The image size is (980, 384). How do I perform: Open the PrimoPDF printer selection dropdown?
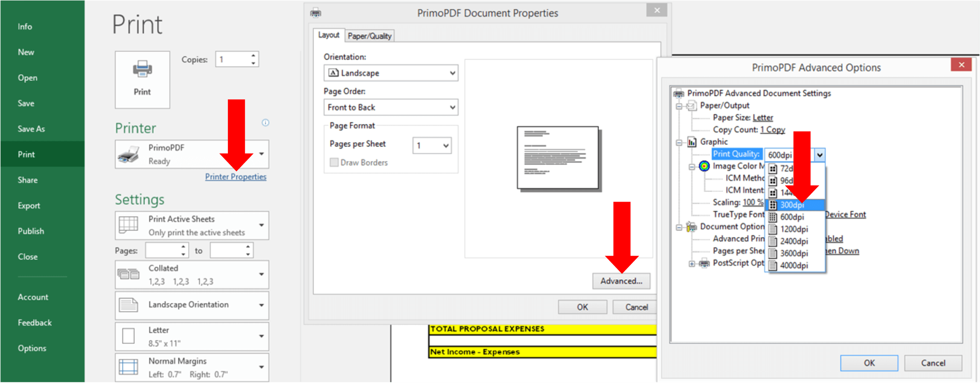click(192, 154)
